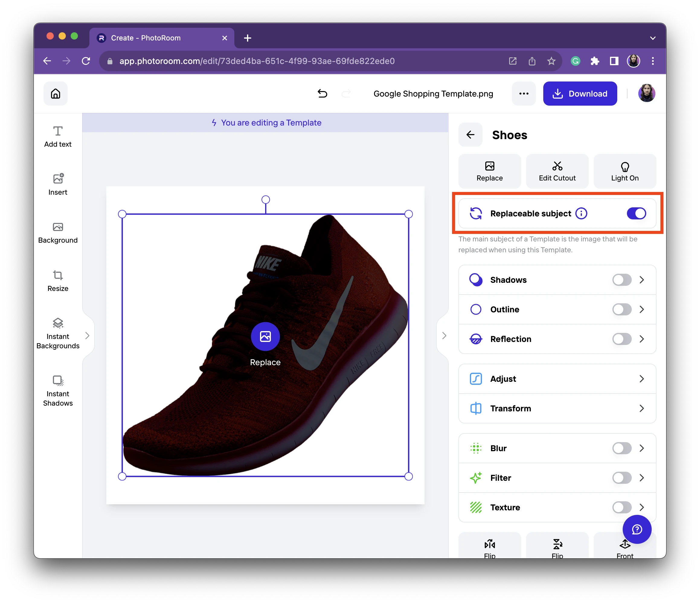
Task: Click the Shoes panel heading
Action: pyautogui.click(x=509, y=135)
